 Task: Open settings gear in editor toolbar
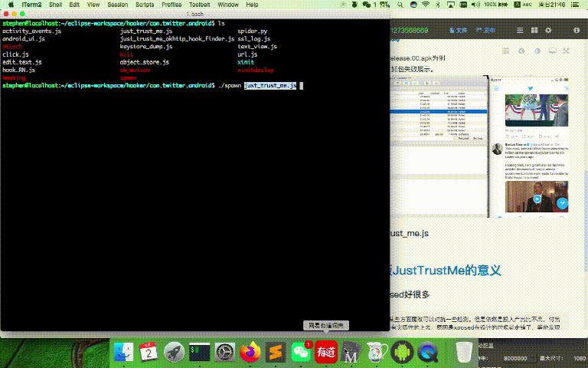(548, 30)
